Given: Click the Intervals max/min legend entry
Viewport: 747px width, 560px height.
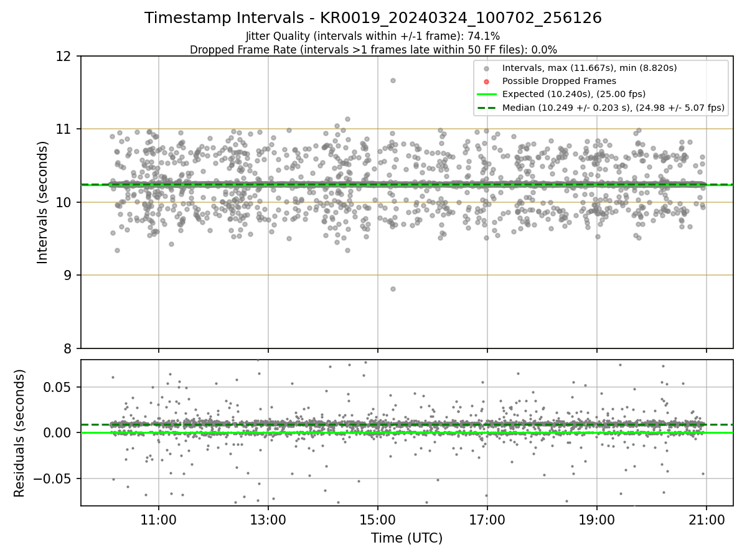Looking at the screenshot, I should click(x=590, y=68).
